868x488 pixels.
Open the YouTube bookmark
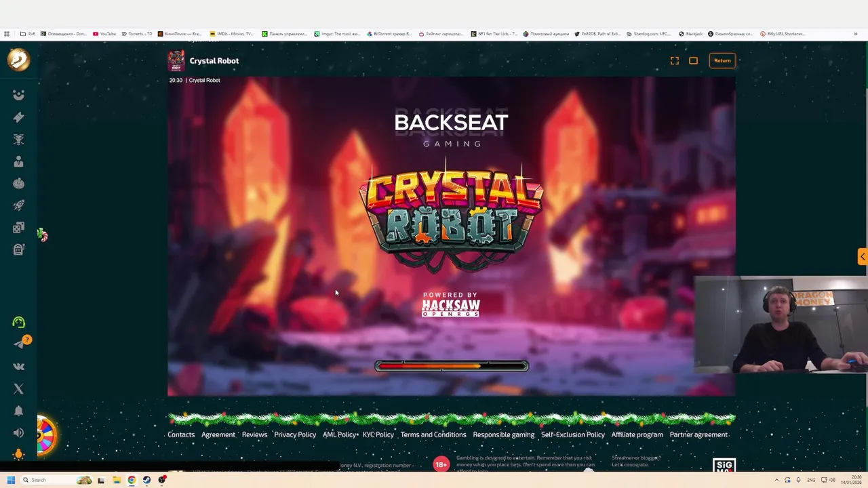[104, 34]
